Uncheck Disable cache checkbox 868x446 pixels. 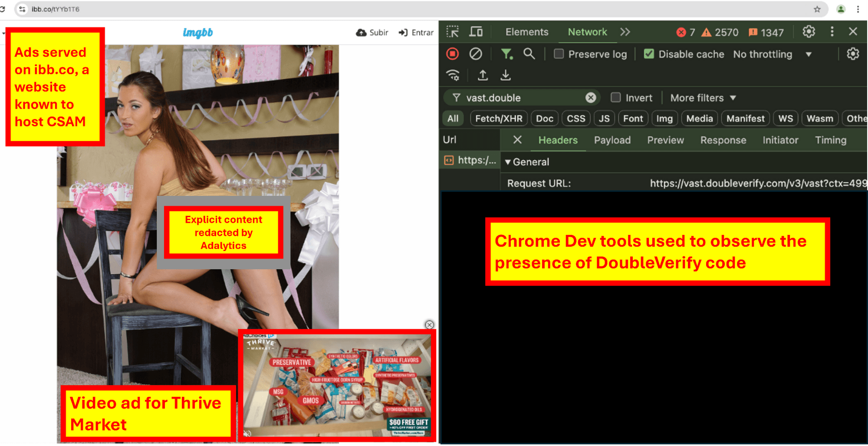coord(649,54)
